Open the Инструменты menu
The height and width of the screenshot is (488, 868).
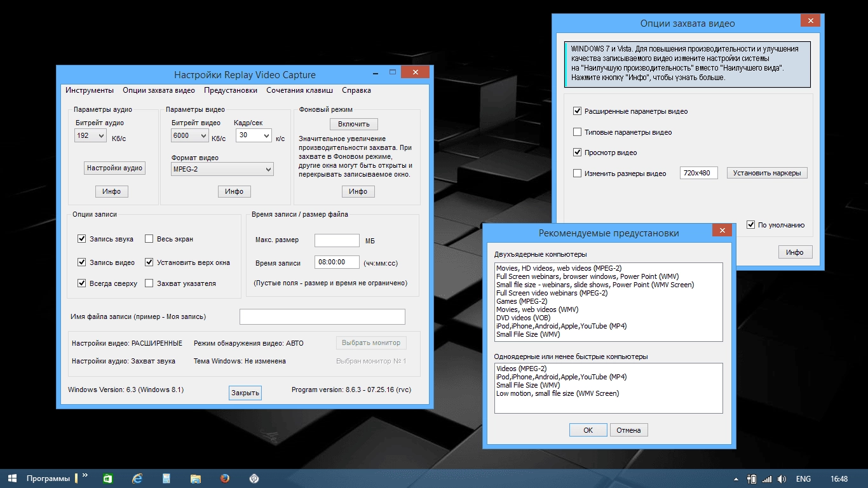click(90, 90)
